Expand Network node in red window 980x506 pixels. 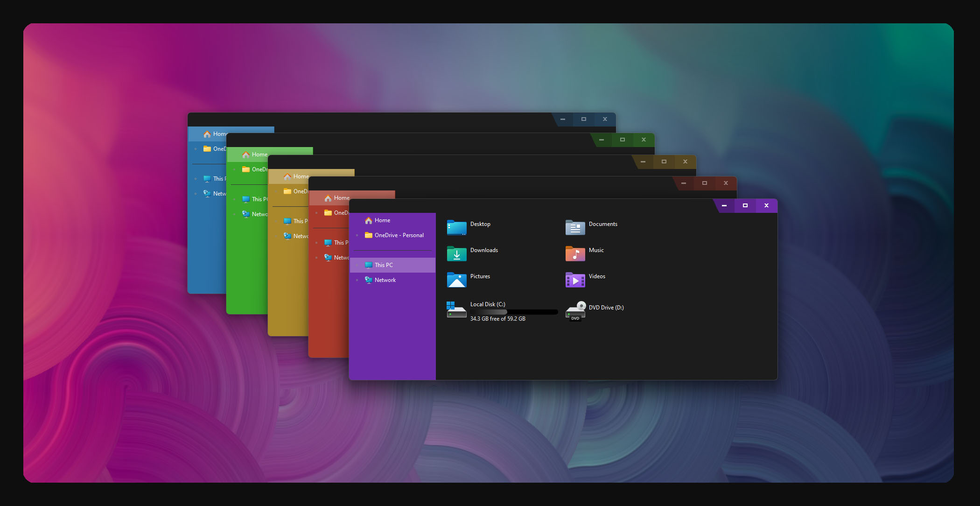point(316,258)
